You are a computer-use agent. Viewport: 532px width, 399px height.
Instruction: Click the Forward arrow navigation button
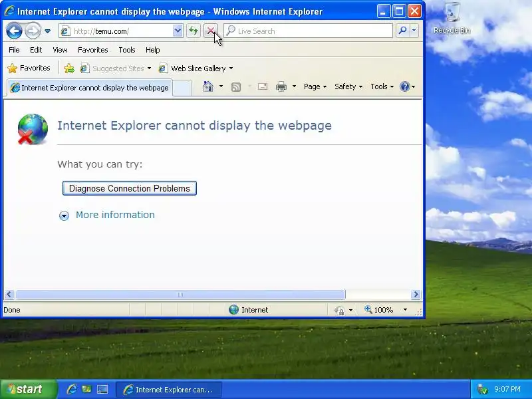(x=33, y=31)
